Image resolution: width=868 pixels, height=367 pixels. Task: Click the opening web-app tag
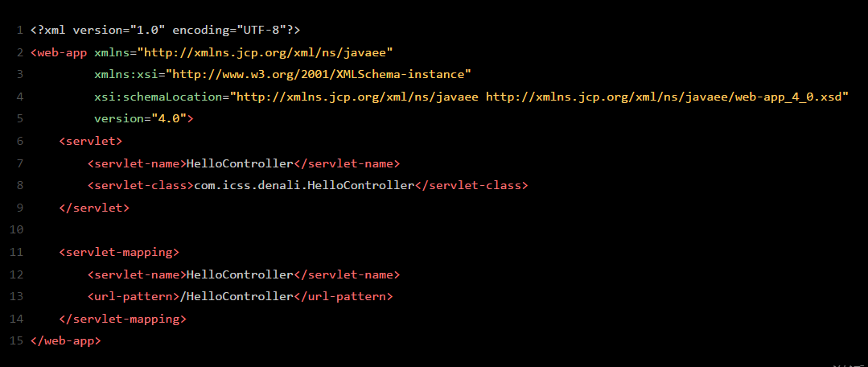(60, 53)
